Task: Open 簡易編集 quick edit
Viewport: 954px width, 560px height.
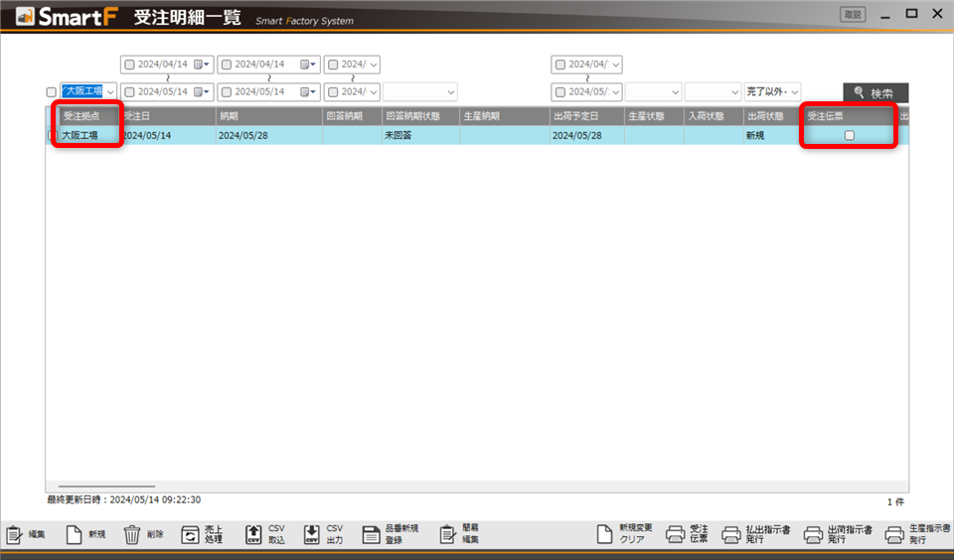Action: pyautogui.click(x=447, y=535)
